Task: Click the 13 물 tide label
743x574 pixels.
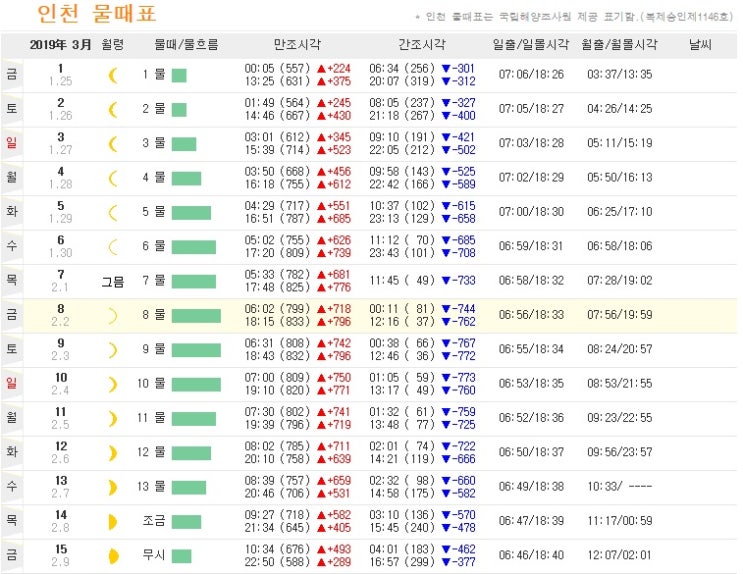Action: pyautogui.click(x=151, y=487)
